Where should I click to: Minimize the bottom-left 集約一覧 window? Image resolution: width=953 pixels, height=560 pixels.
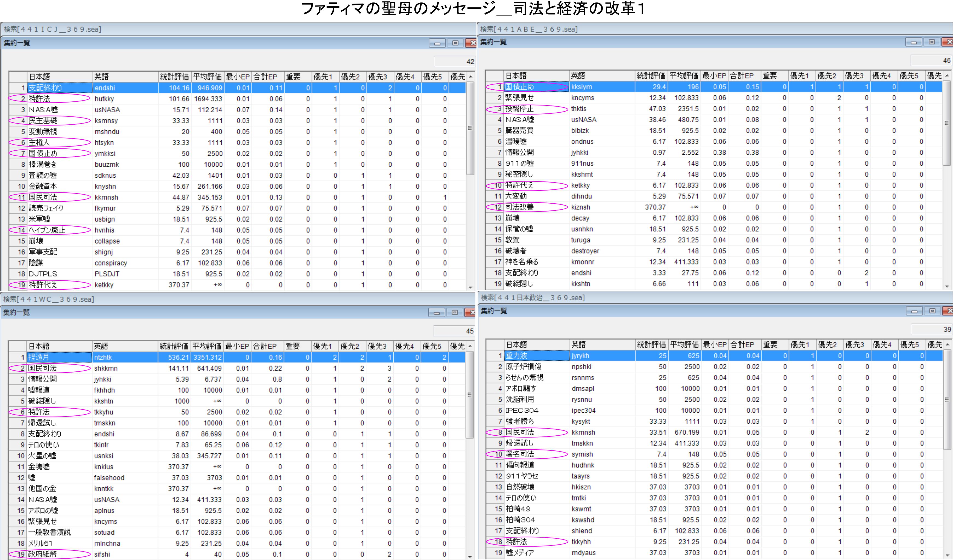click(436, 313)
